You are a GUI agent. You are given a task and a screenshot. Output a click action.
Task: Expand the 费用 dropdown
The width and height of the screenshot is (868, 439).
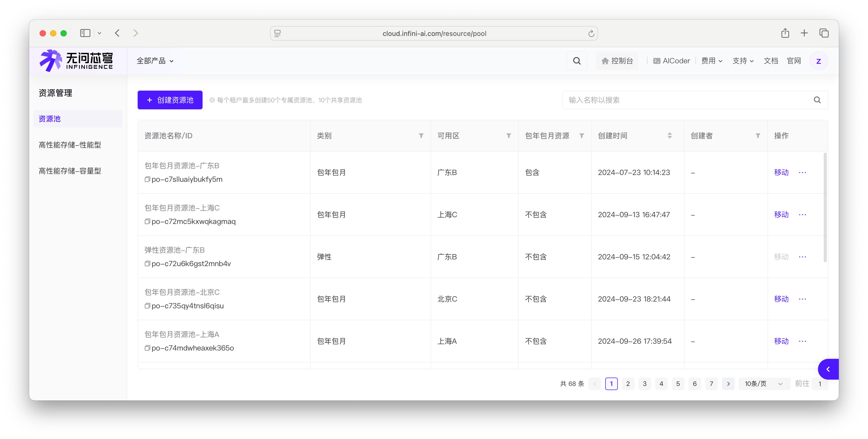click(712, 61)
